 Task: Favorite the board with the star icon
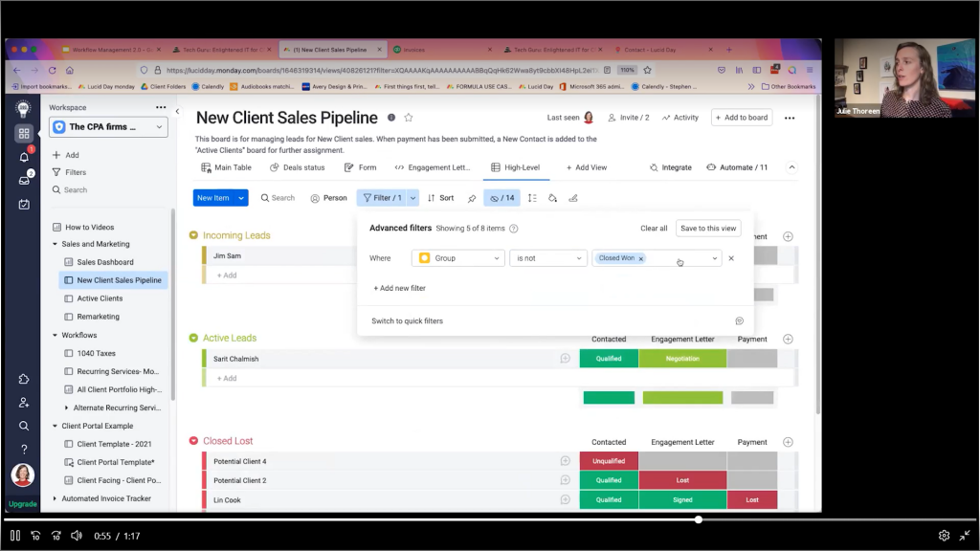tap(409, 118)
